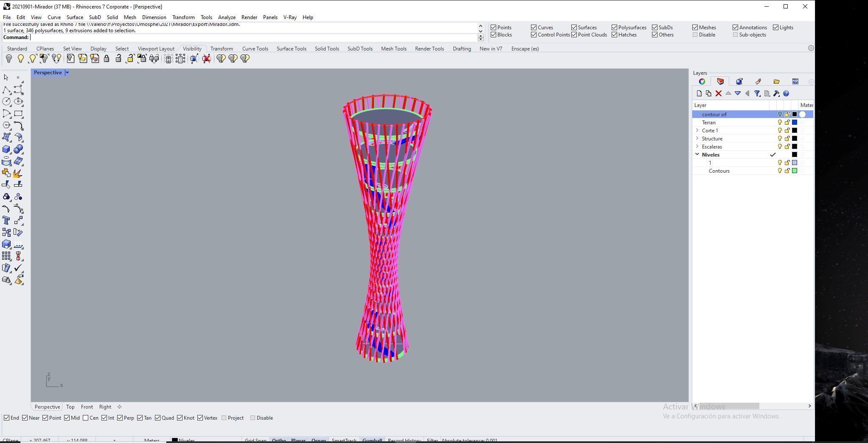
Task: Click the command history scroll up arrow
Action: [x=480, y=26]
